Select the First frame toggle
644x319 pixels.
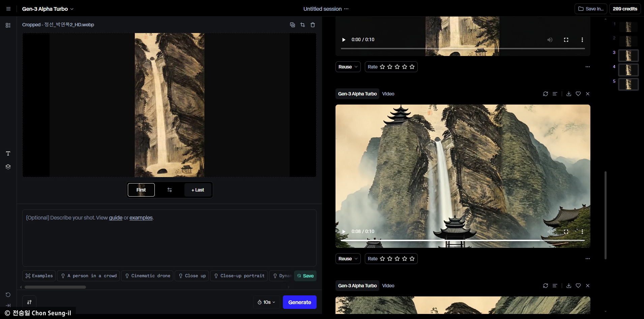pyautogui.click(x=141, y=190)
